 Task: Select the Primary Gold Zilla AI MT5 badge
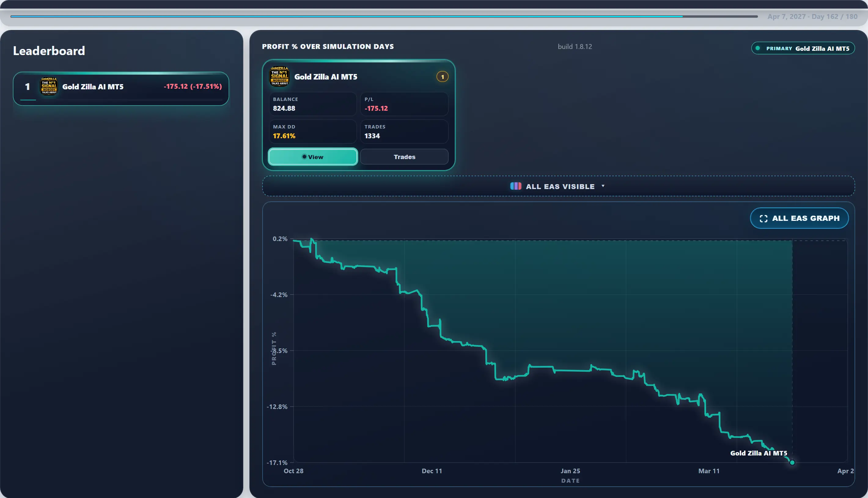pos(803,48)
